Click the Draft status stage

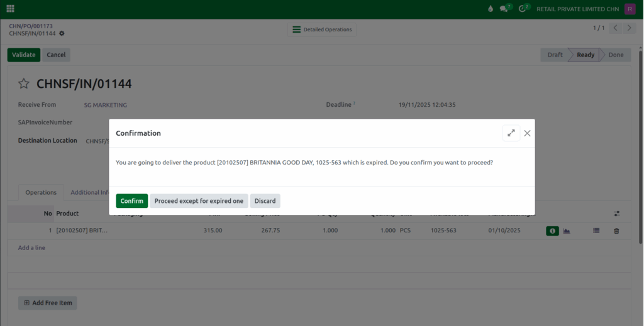coord(555,55)
